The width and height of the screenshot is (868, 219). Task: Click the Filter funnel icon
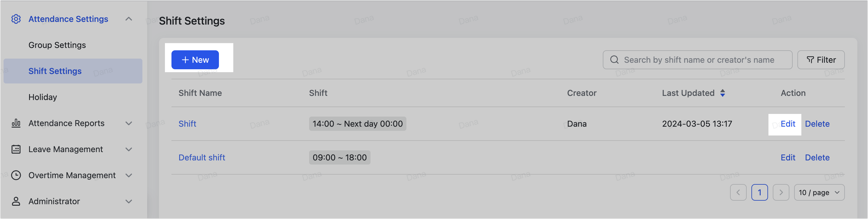tap(810, 59)
